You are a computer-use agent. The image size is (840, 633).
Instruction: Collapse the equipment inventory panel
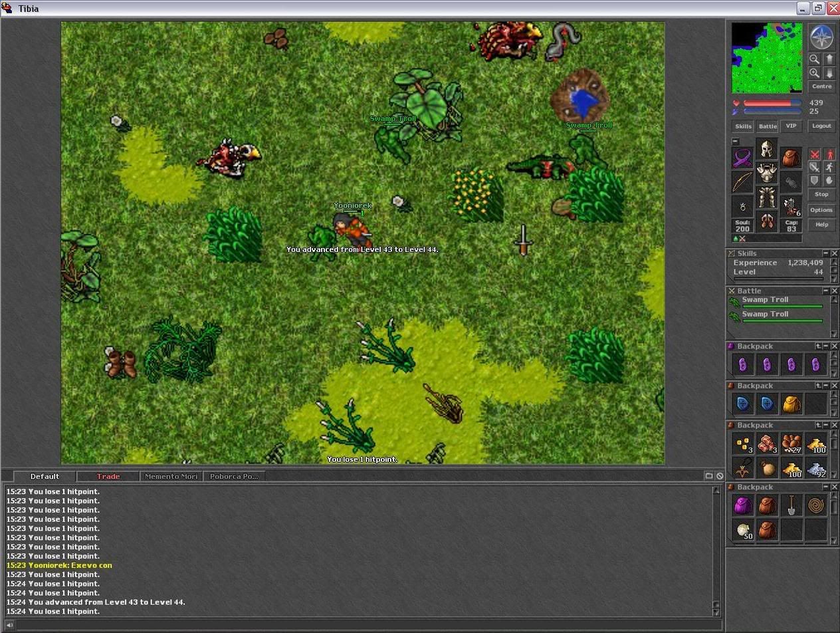coord(736,142)
